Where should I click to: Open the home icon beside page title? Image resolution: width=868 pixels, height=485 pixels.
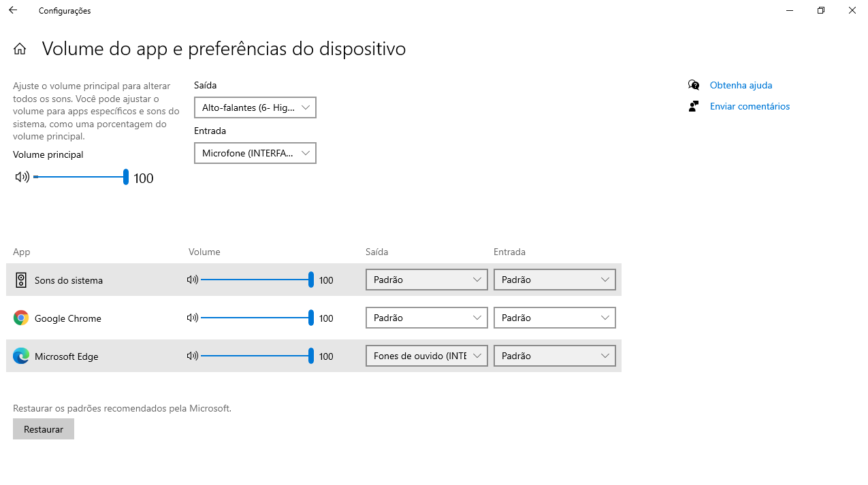(x=20, y=48)
